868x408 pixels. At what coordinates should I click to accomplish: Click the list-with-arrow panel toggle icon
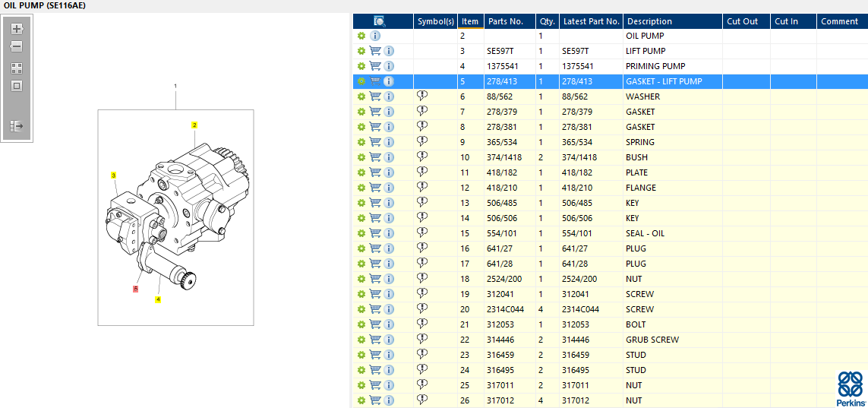tap(17, 125)
